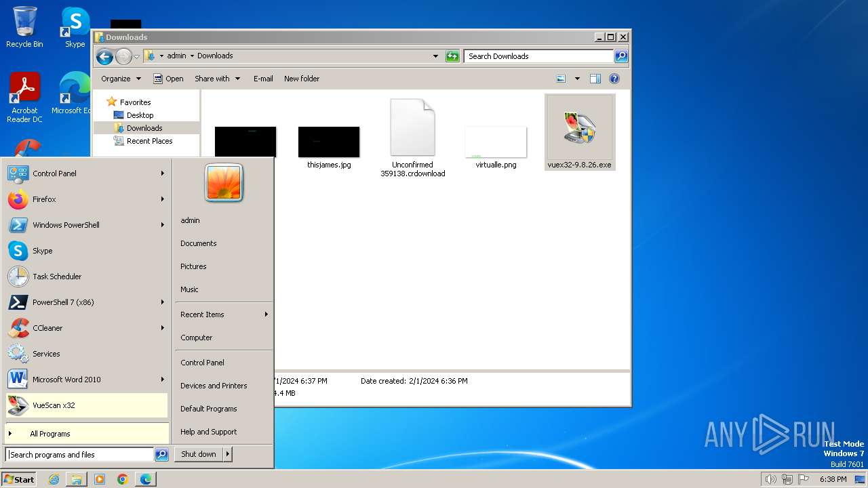Toggle the preview pane in Explorer
The image size is (868, 488).
(x=595, y=79)
